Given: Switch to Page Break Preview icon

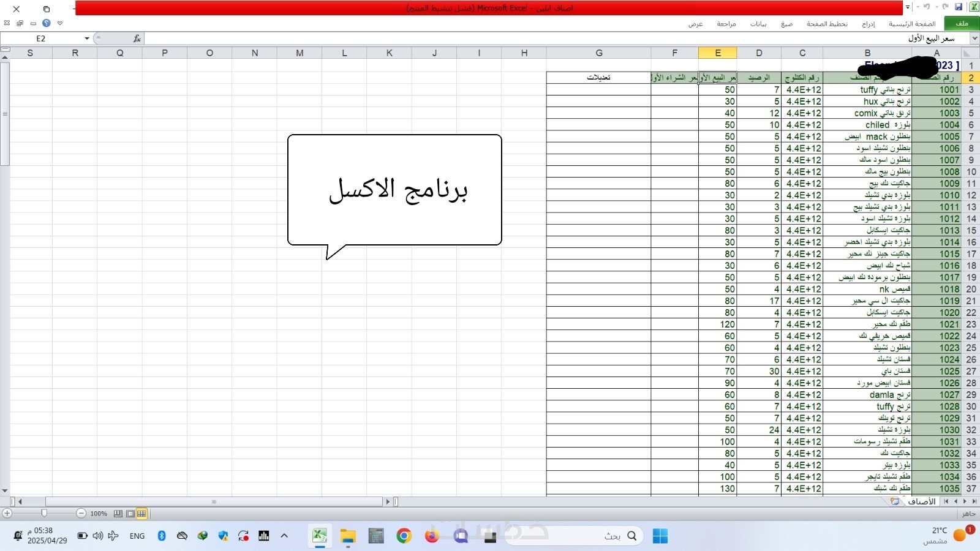Looking at the screenshot, I should [x=118, y=514].
